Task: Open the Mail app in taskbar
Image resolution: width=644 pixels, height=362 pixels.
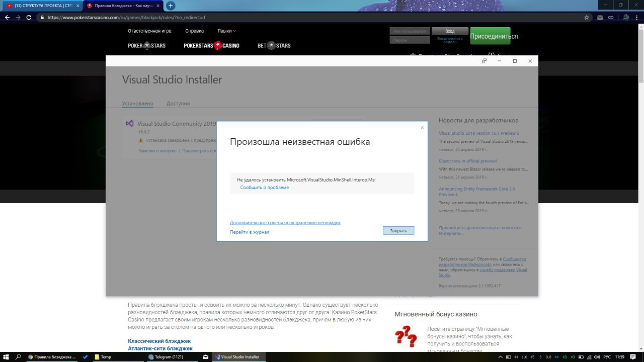Action: [x=205, y=356]
